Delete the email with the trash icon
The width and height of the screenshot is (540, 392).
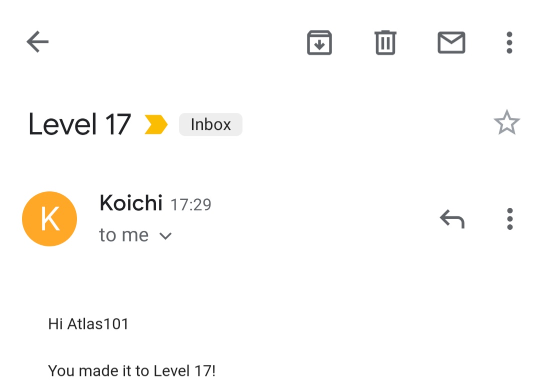385,42
